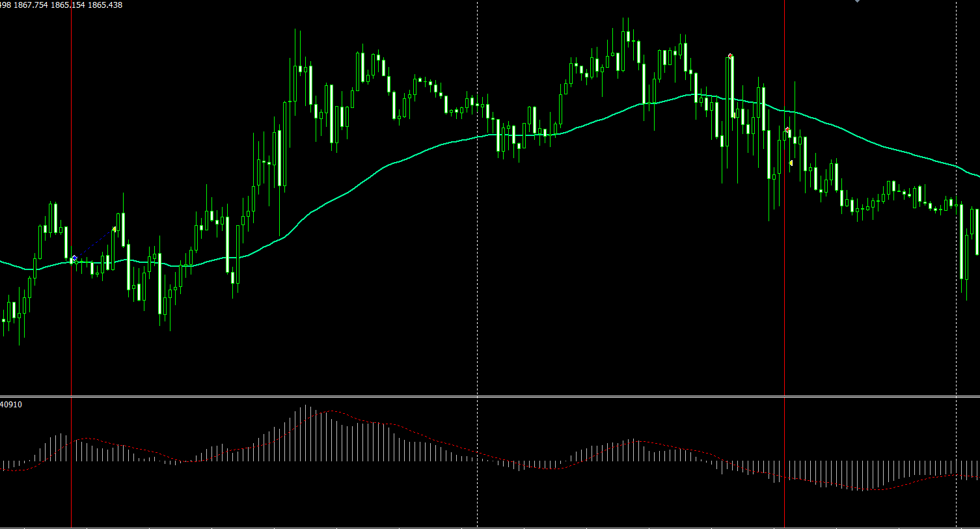Click the red sell arrow atop the tallest candle
980x529 pixels.
[731, 57]
